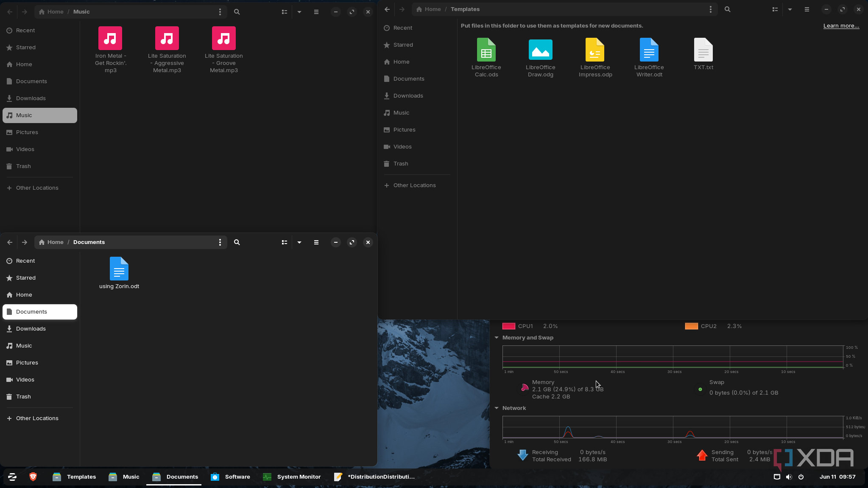The width and height of the screenshot is (868, 488).
Task: Toggle list view in Templates window
Action: click(x=775, y=9)
